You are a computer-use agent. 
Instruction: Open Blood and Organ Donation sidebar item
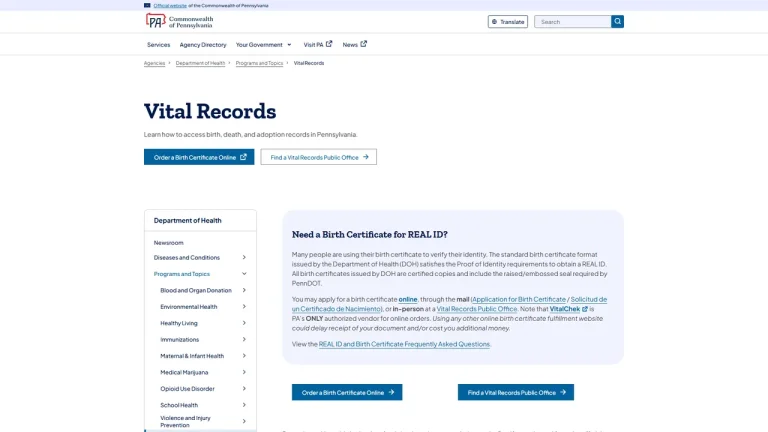coord(196,290)
